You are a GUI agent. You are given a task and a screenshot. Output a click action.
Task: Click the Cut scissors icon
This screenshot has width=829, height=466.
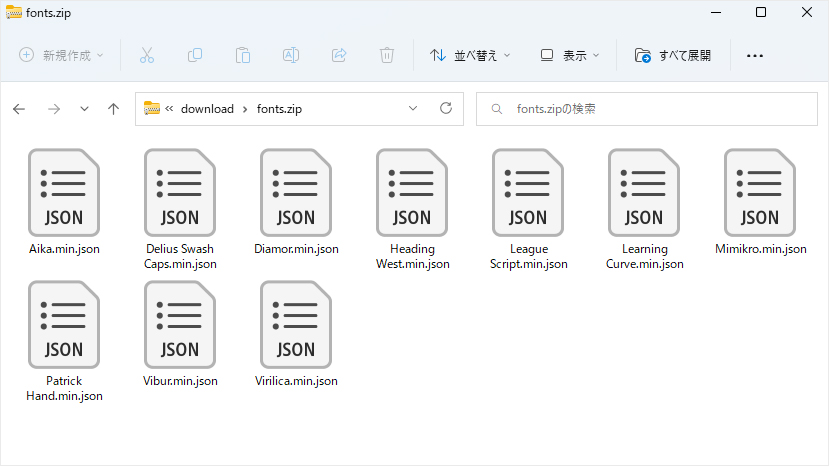(146, 55)
